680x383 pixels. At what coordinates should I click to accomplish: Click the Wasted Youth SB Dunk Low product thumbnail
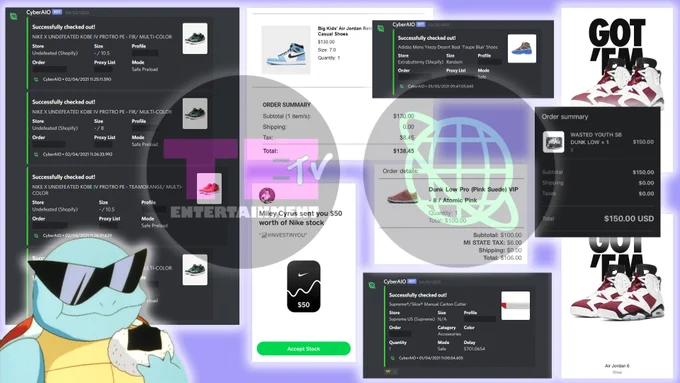pos(553,142)
